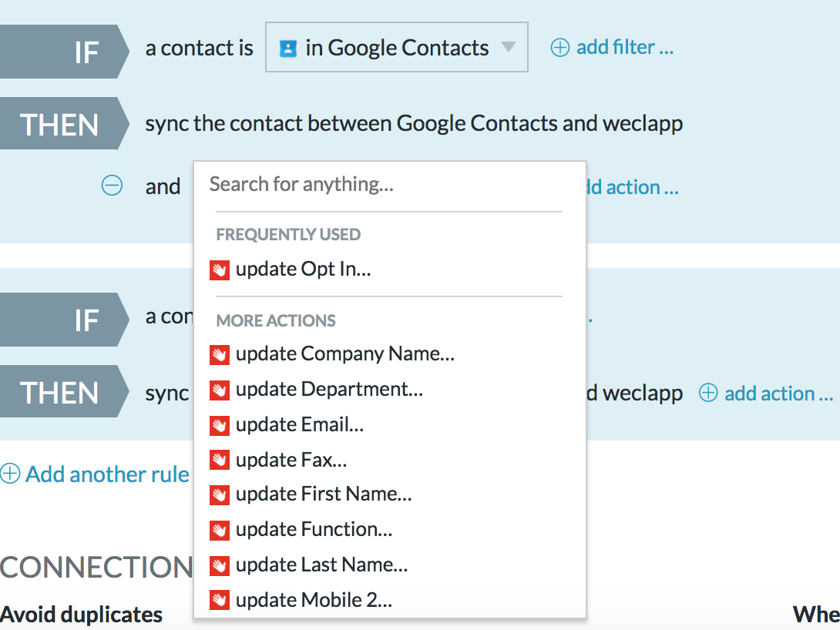Click the icon next to update Fax
Viewport: 840px width, 630px height.
(220, 461)
